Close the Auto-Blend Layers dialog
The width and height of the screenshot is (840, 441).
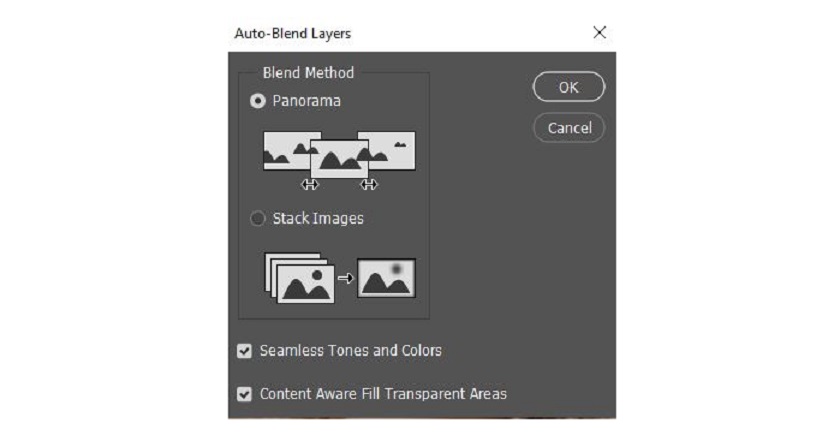(600, 33)
